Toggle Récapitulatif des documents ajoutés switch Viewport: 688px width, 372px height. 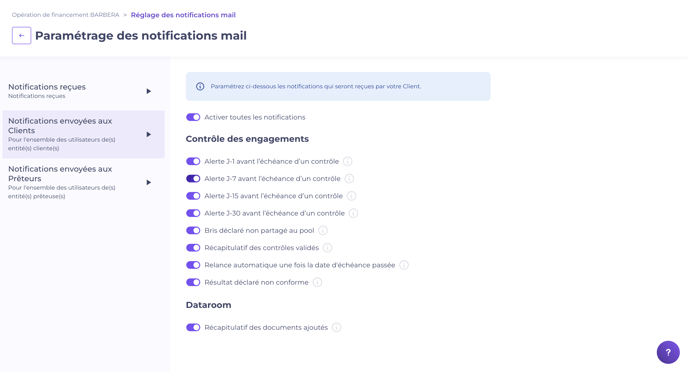tap(193, 327)
